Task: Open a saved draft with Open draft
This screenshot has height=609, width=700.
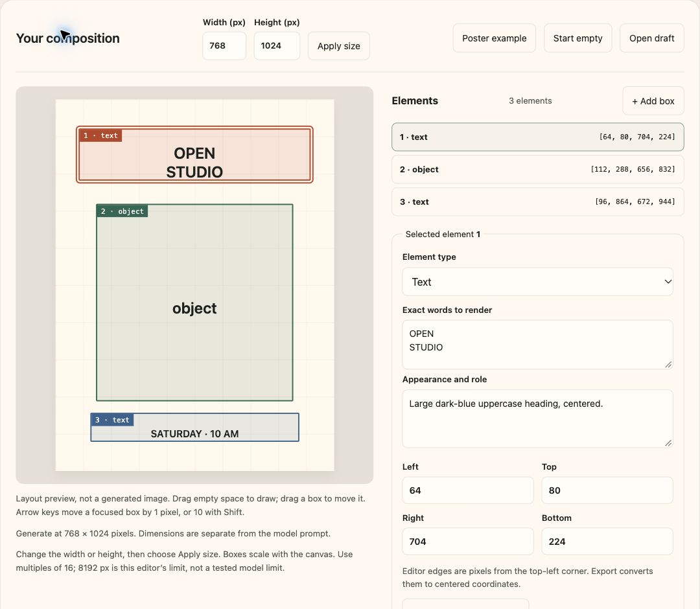Action: pyautogui.click(x=652, y=38)
